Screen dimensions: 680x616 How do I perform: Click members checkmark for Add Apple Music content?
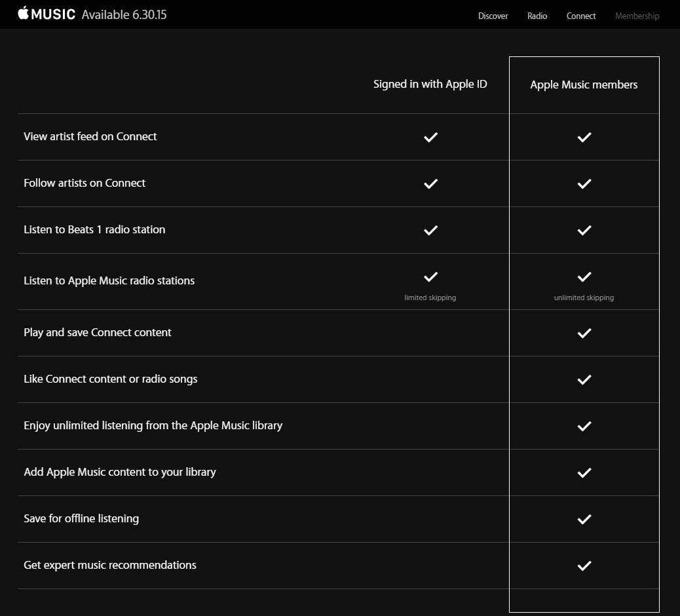point(584,472)
